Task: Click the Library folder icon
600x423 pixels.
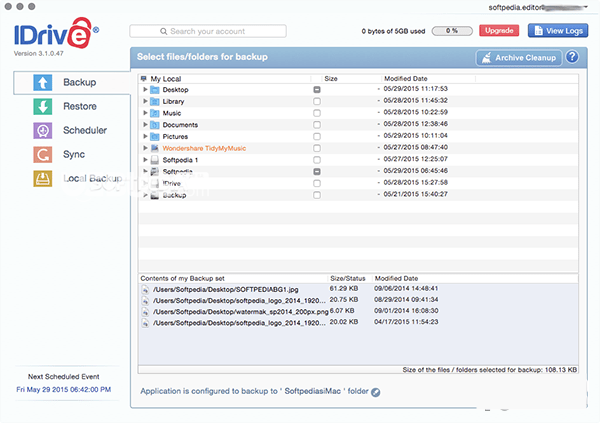Action: coord(155,101)
